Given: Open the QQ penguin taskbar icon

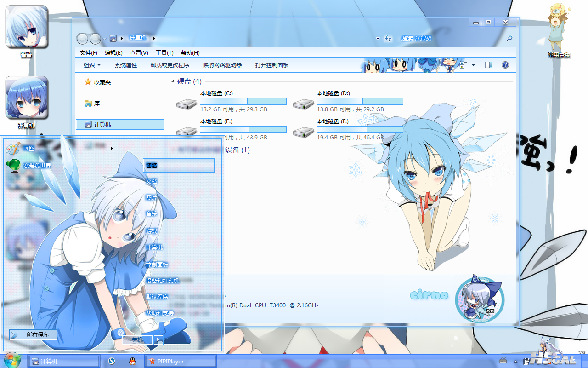Looking at the screenshot, I should (132, 361).
